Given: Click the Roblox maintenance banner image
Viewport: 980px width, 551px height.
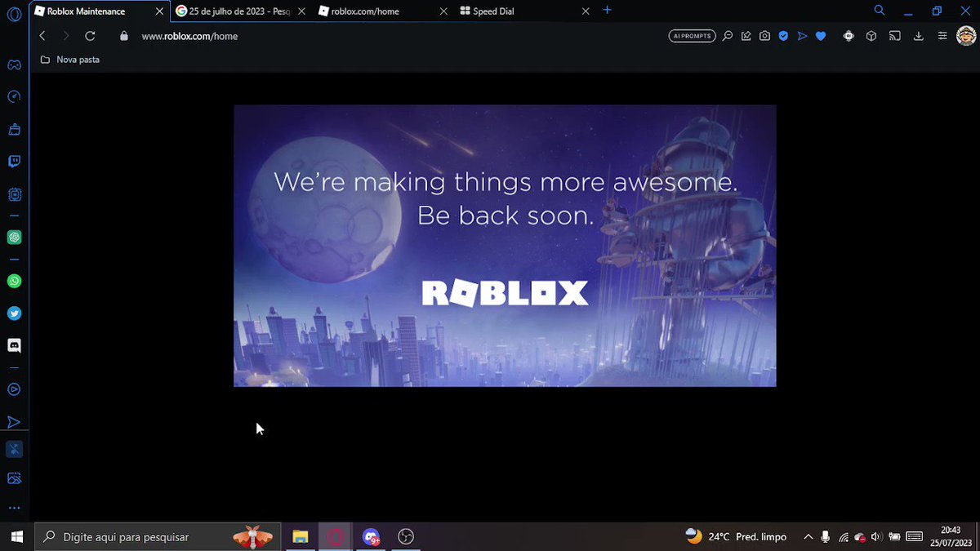Looking at the screenshot, I should 505,246.
